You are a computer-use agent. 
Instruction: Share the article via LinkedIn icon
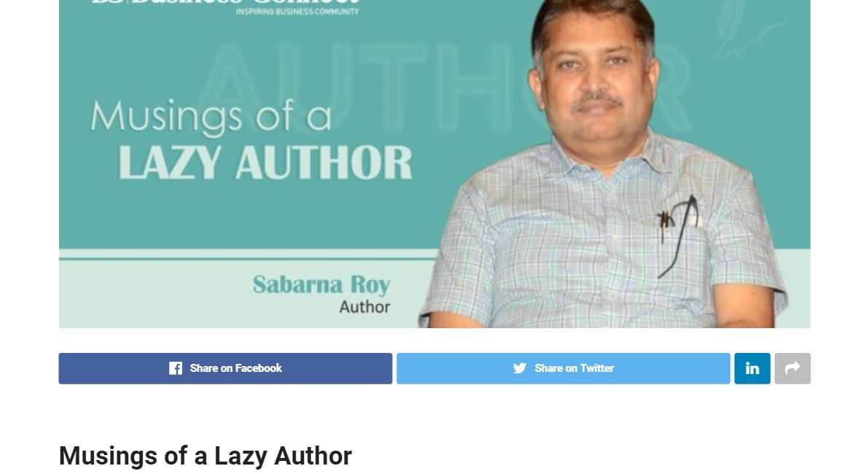click(x=751, y=368)
